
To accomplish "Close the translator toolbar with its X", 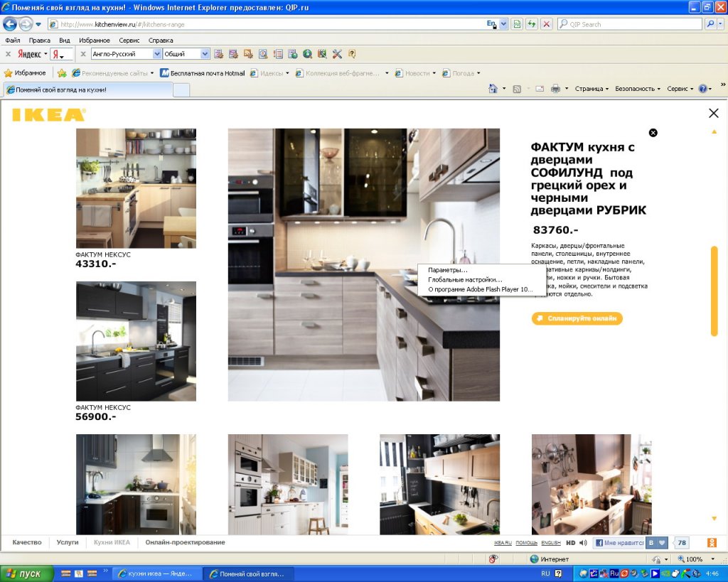I will click(83, 54).
